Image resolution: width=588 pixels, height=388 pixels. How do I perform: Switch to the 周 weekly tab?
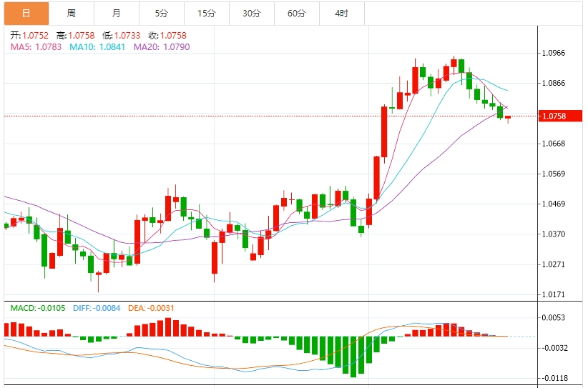pos(72,14)
